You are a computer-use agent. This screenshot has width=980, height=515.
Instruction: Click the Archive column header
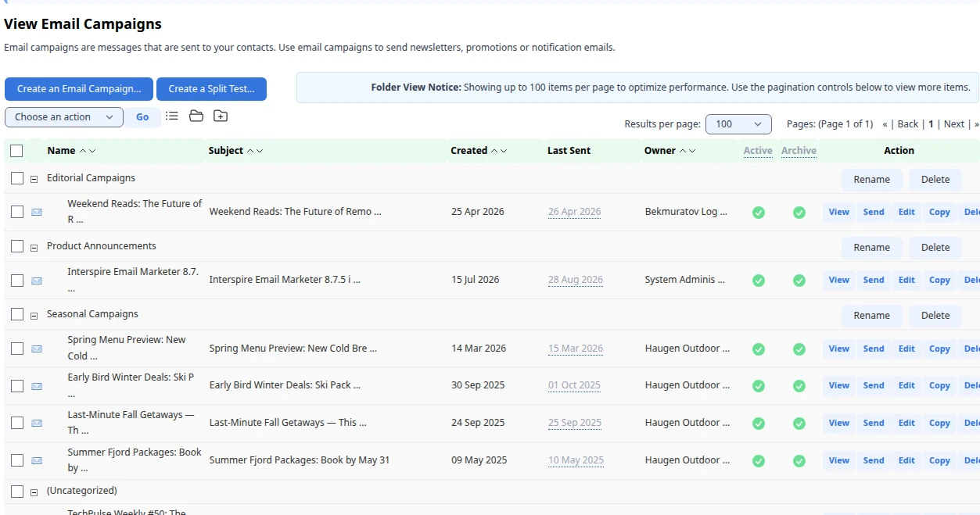(x=799, y=151)
